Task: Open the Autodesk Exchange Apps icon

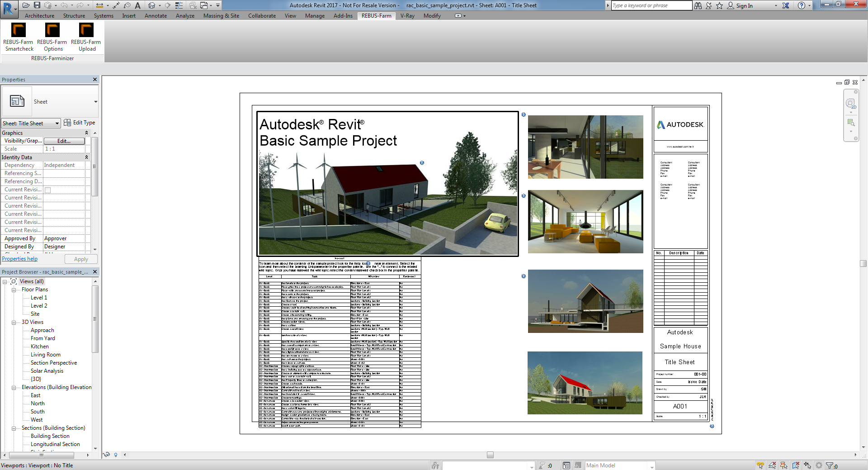Action: (x=786, y=5)
